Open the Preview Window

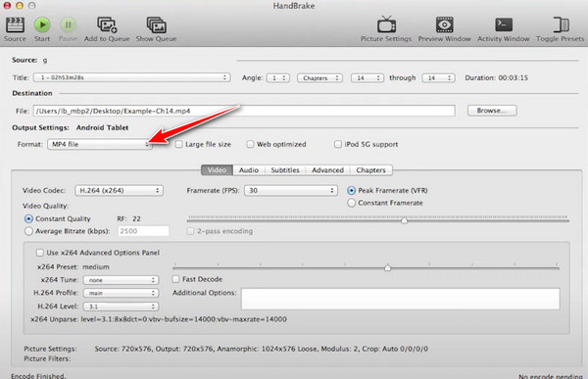(444, 24)
